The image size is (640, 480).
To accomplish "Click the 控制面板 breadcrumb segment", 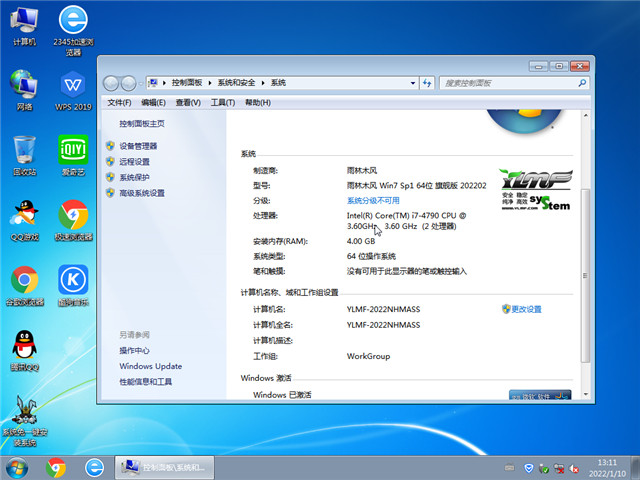I will 187,83.
